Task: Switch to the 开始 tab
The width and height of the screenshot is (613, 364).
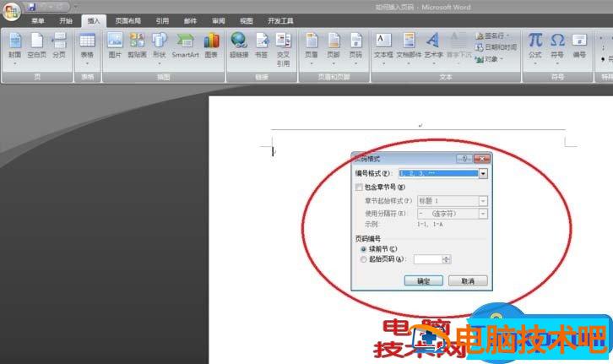Action: click(66, 21)
